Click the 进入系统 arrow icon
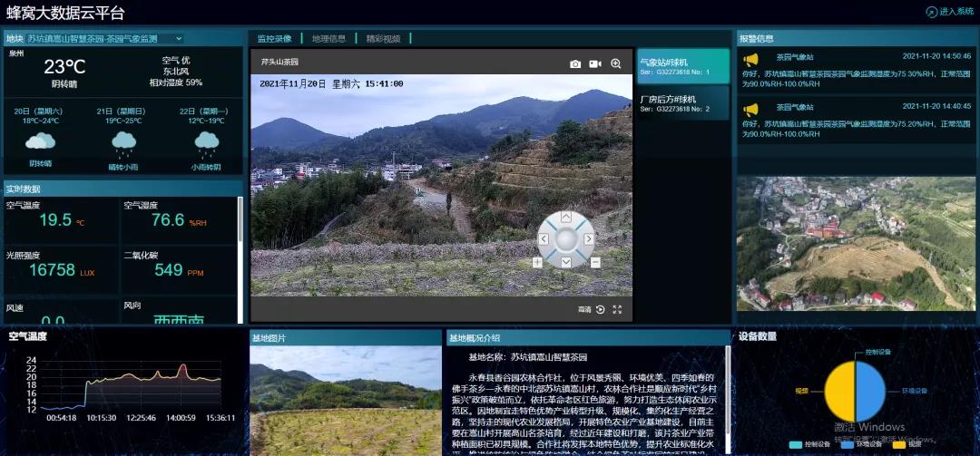The width and height of the screenshot is (980, 456). 931,12
